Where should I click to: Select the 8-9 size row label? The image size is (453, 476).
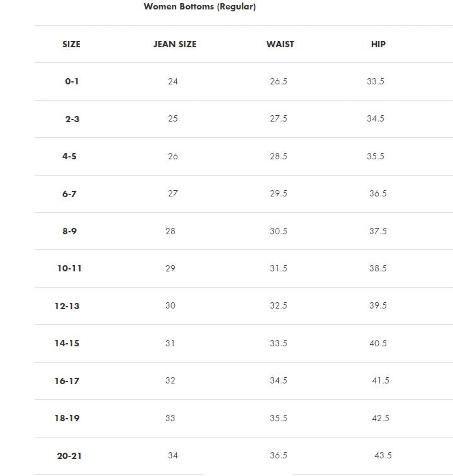(69, 231)
